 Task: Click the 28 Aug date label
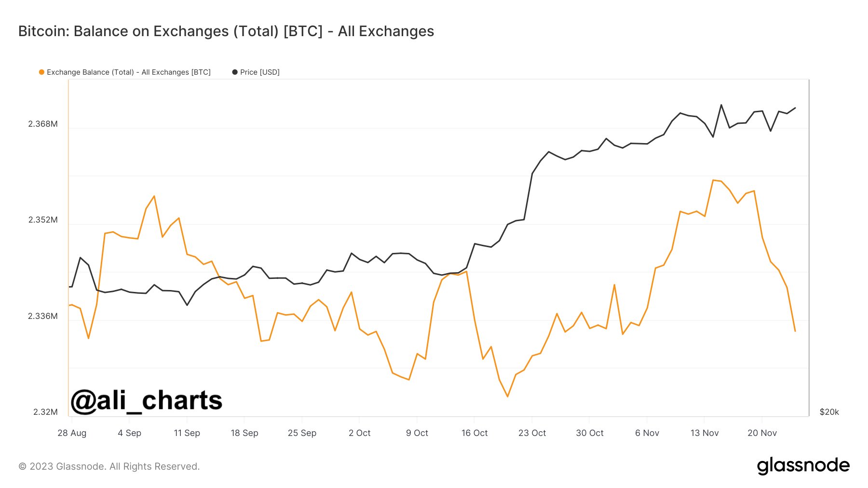(x=72, y=433)
